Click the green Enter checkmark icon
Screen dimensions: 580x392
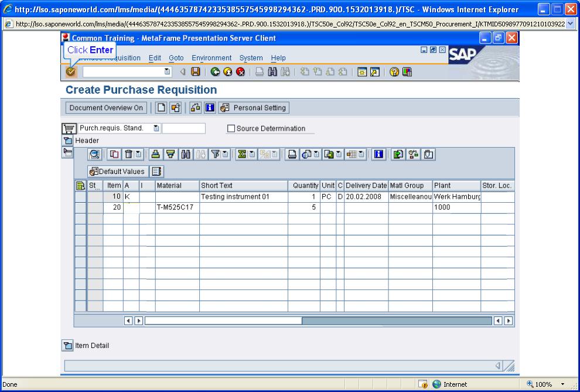coord(71,71)
